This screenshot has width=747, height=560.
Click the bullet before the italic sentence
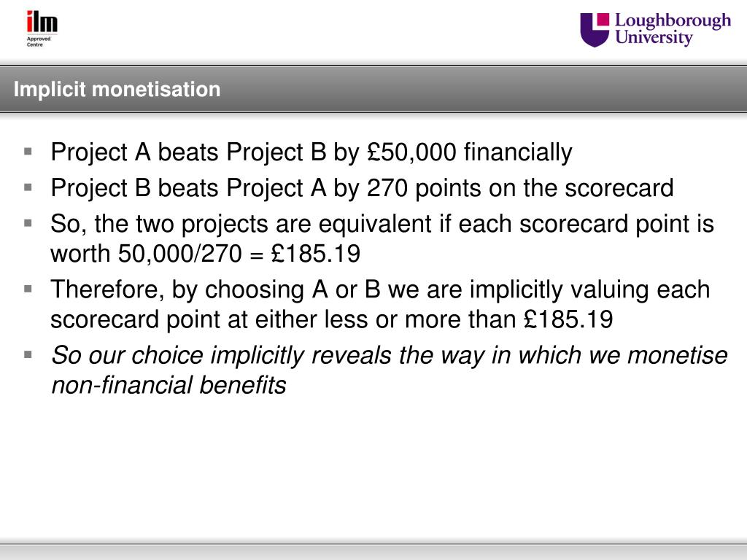tap(28, 354)
